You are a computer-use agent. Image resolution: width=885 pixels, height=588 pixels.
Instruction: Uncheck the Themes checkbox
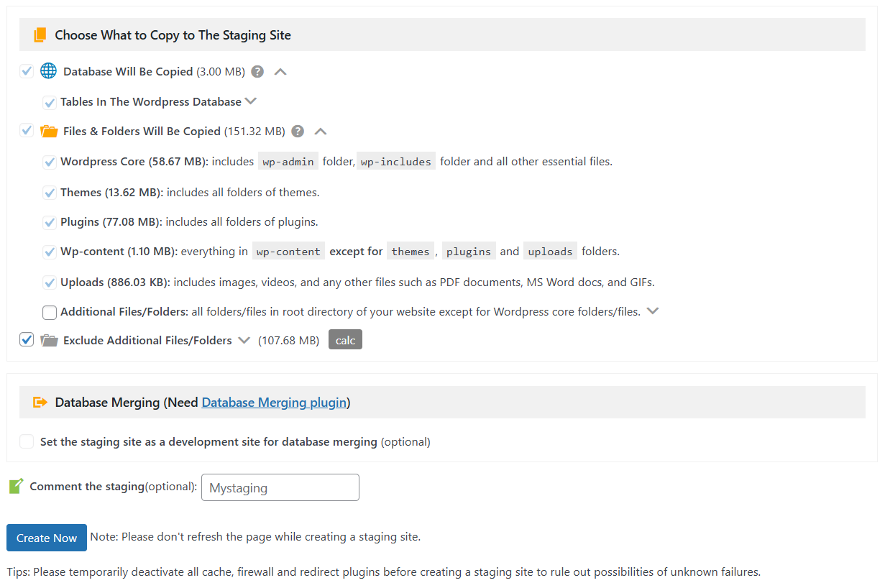tap(50, 193)
